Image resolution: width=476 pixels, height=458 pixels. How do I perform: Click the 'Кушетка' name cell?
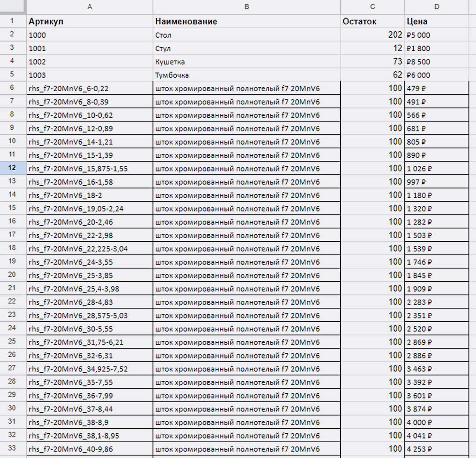pyautogui.click(x=246, y=61)
